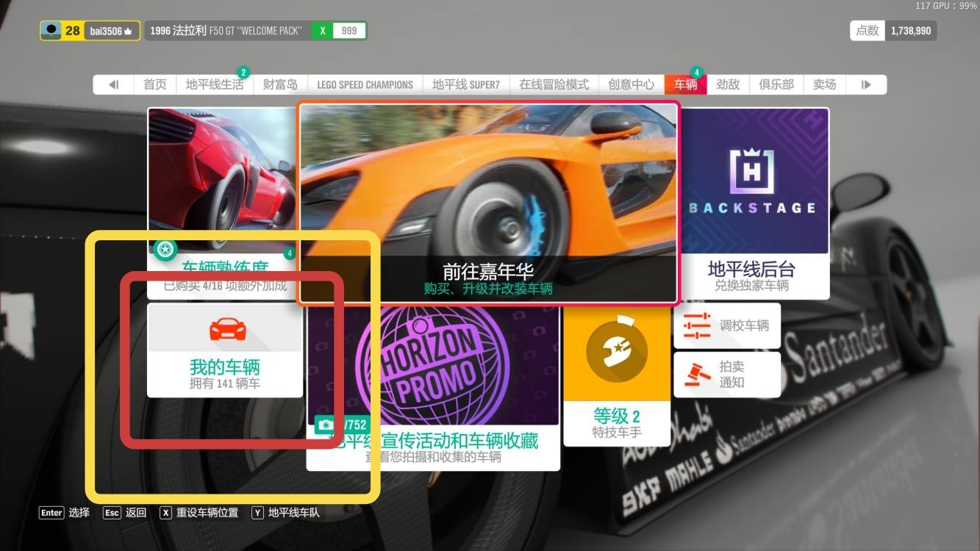
Task: Click the 1996 法拉利 F50 GT car name
Action: pyautogui.click(x=226, y=31)
